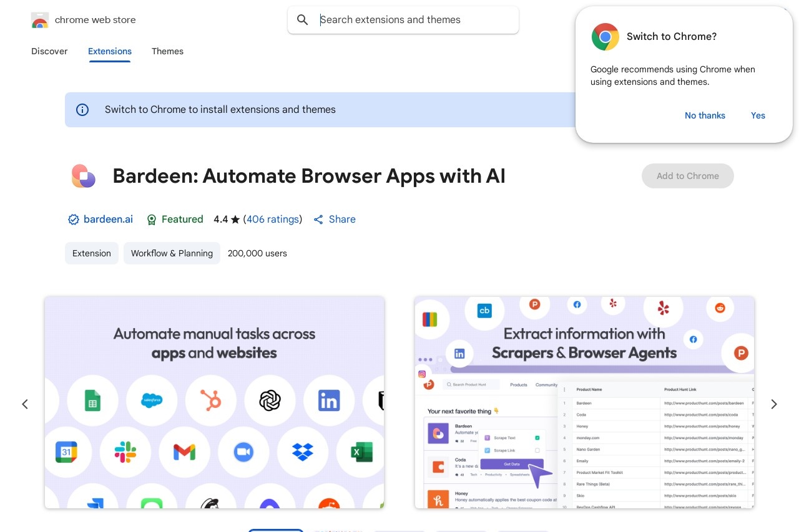
Task: Select the Extensions tab
Action: (x=110, y=51)
